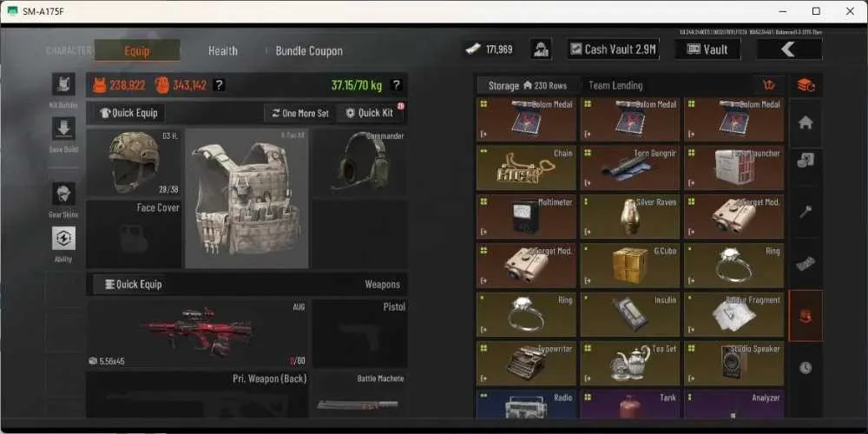The width and height of the screenshot is (868, 434).
Task: Open the Bundle Coupon tab
Action: (x=309, y=51)
